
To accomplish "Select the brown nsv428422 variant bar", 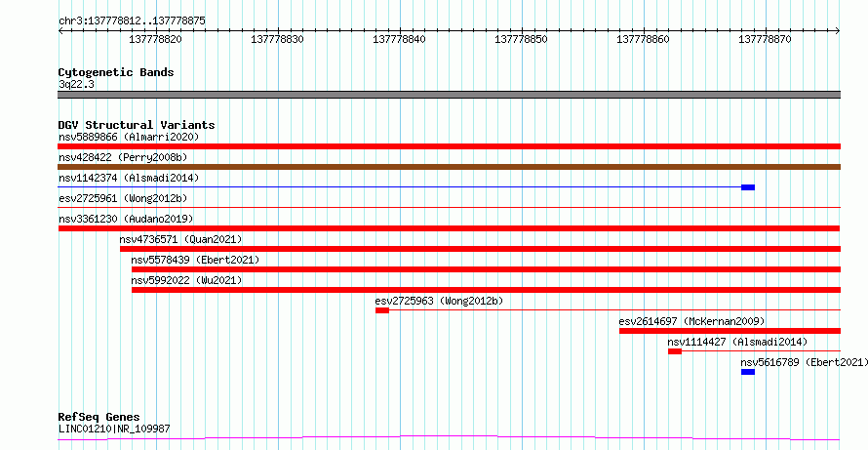I will point(449,167).
